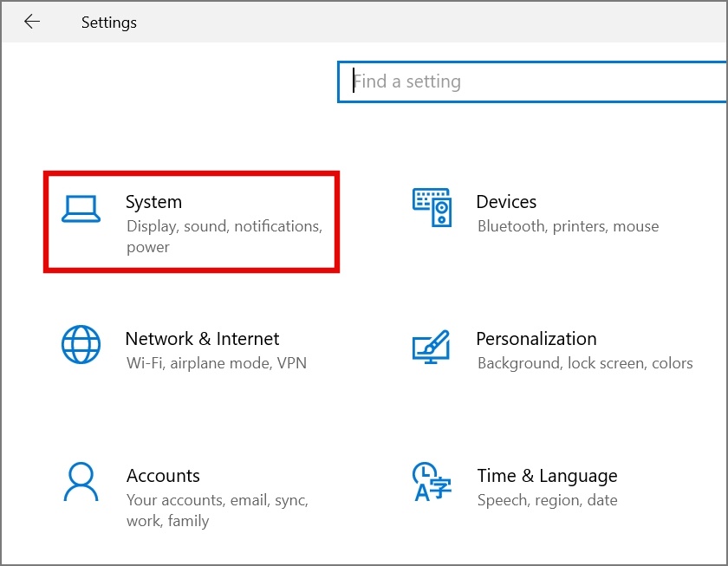
Task: Select the Bluetooth, printers, mouse description
Action: pyautogui.click(x=568, y=226)
